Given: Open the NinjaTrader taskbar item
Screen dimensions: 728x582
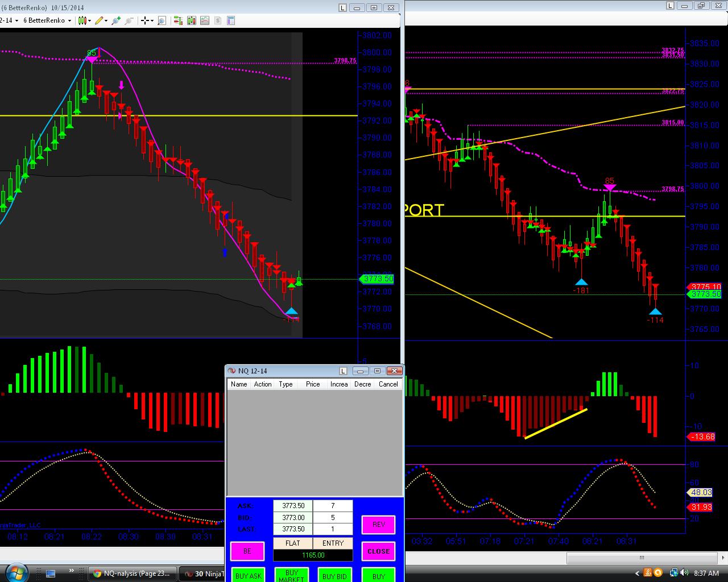Looking at the screenshot, I should point(202,573).
